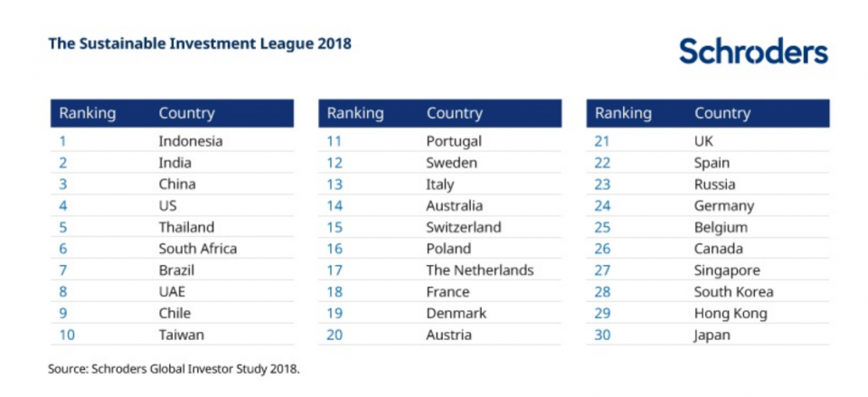Select Austria in the middle table
The image size is (868, 397).
coord(448,335)
